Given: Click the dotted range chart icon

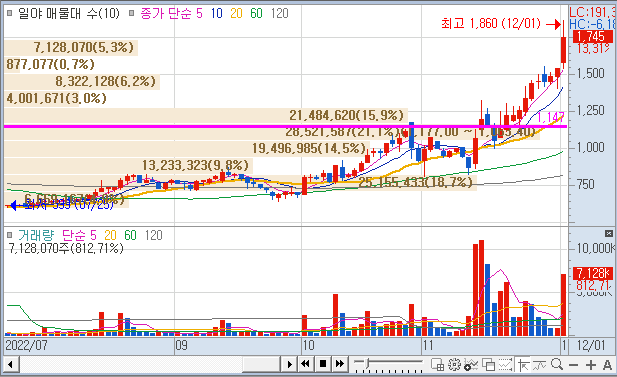Looking at the screenshot, I should click(x=505, y=365).
